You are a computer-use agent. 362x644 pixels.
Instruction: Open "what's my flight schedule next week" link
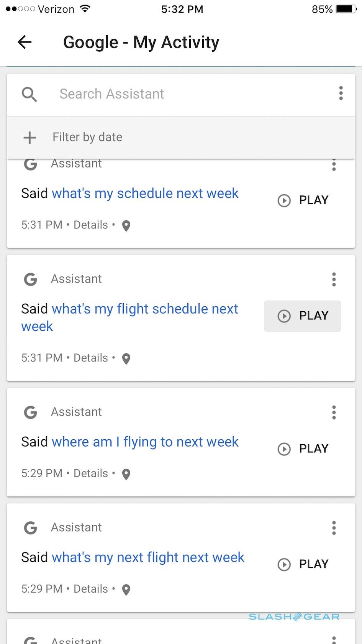pyautogui.click(x=145, y=309)
